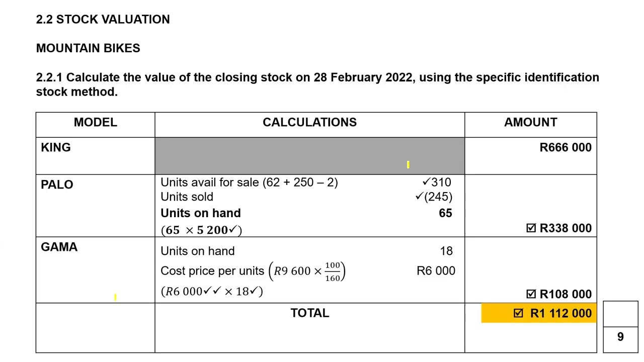Click the yellow marker below GAMA

tap(115, 297)
